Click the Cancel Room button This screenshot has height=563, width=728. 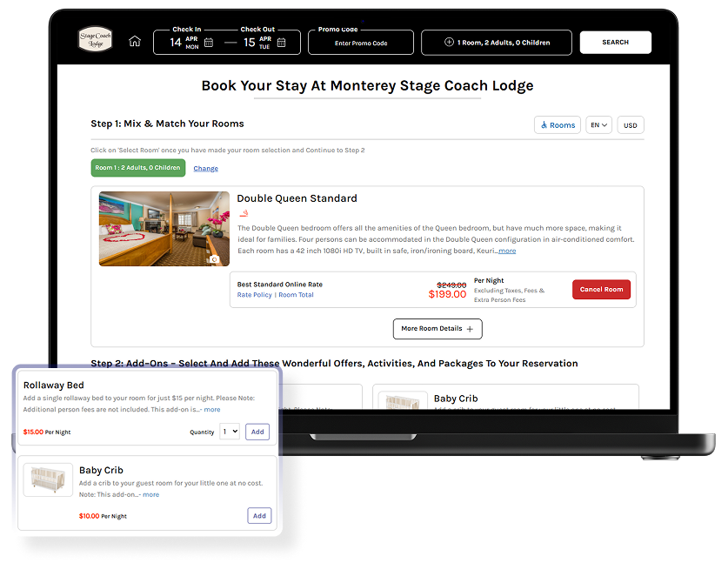pos(601,290)
